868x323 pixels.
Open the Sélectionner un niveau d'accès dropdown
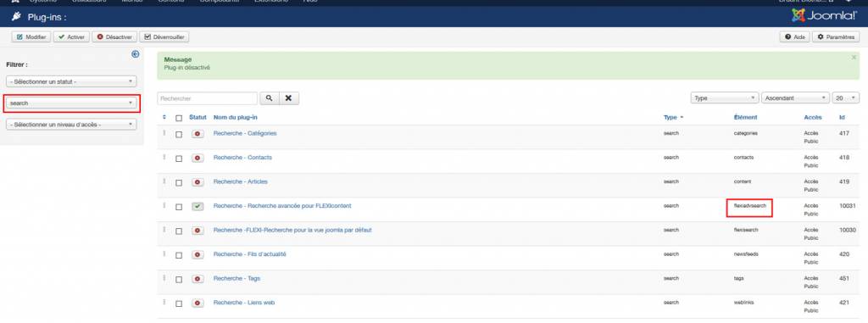point(71,125)
